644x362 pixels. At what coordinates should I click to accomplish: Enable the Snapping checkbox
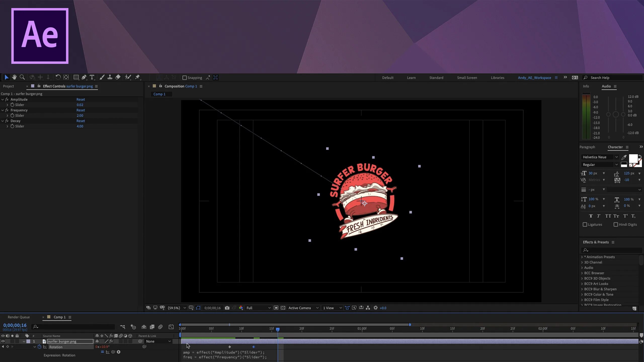184,78
